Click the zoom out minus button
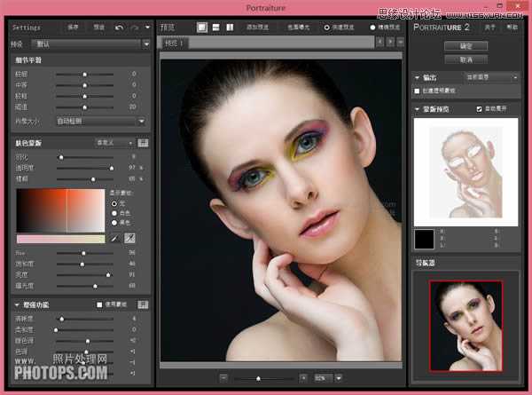 [x=223, y=377]
